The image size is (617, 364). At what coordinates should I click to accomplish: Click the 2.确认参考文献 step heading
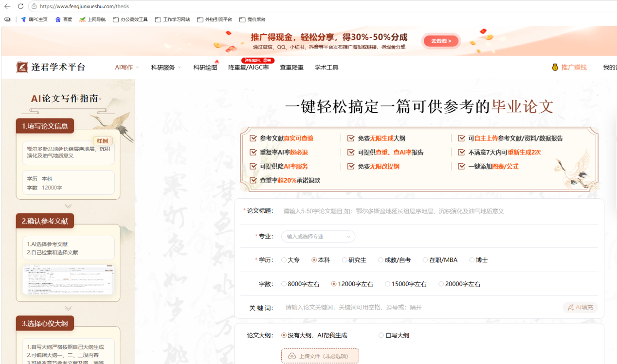coord(45,221)
